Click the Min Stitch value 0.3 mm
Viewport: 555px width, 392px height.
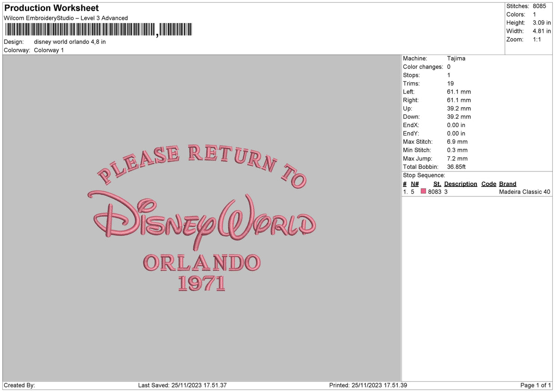point(457,150)
